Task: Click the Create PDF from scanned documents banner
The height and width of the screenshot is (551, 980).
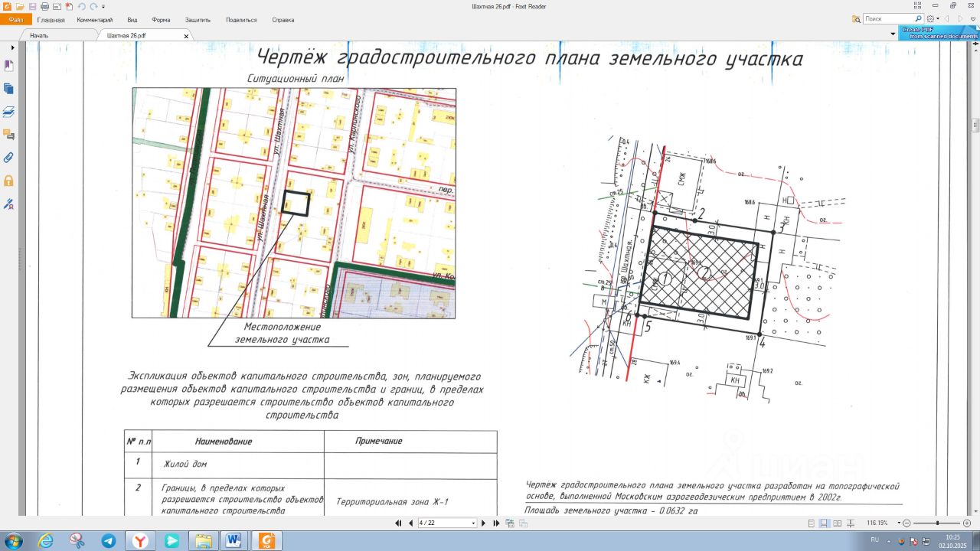Action: 939,33
